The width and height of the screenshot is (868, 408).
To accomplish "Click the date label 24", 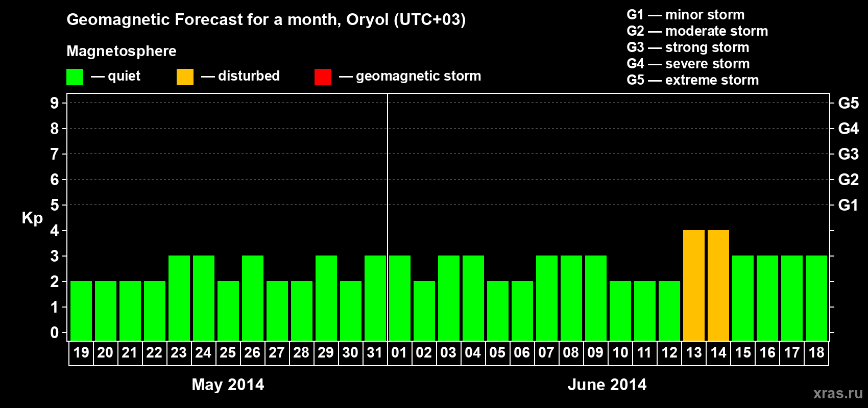I will 203,352.
